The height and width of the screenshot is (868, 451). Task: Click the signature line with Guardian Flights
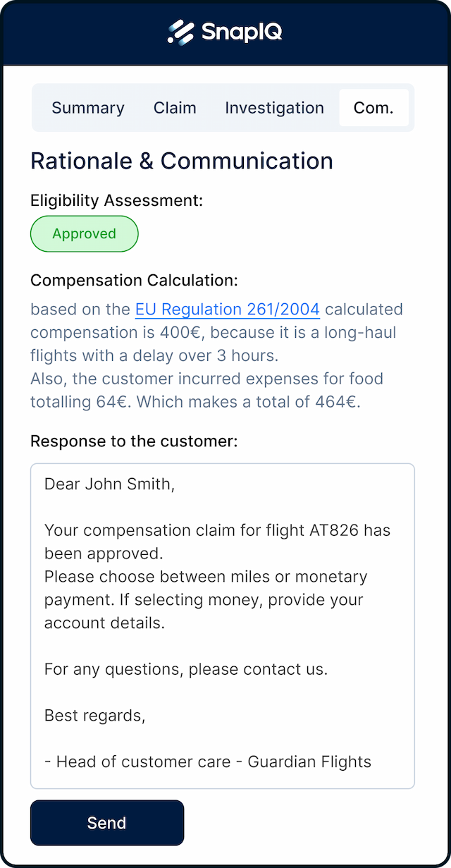tap(207, 762)
